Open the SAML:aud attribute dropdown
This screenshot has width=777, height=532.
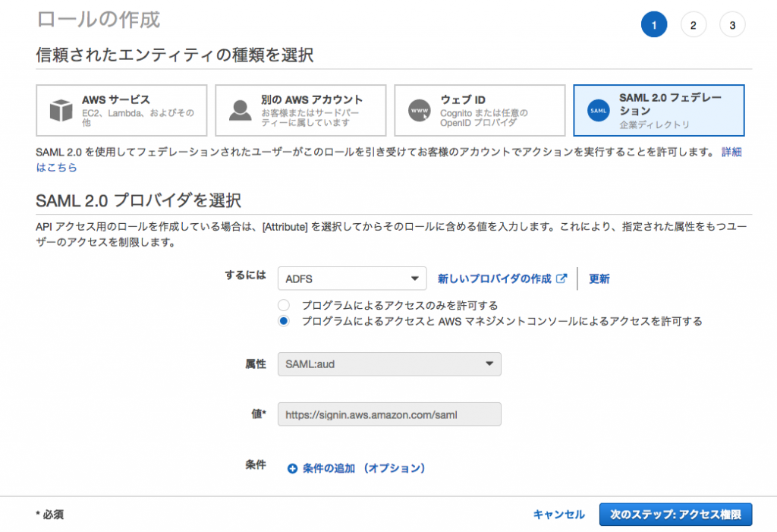pos(389,364)
